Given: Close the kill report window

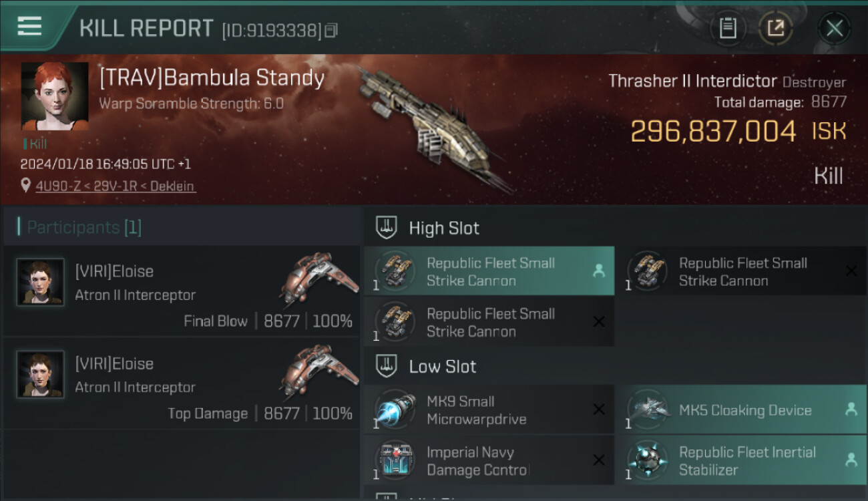Looking at the screenshot, I should click(834, 28).
